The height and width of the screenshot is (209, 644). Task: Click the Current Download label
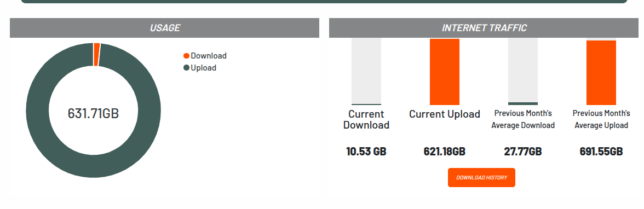click(366, 119)
